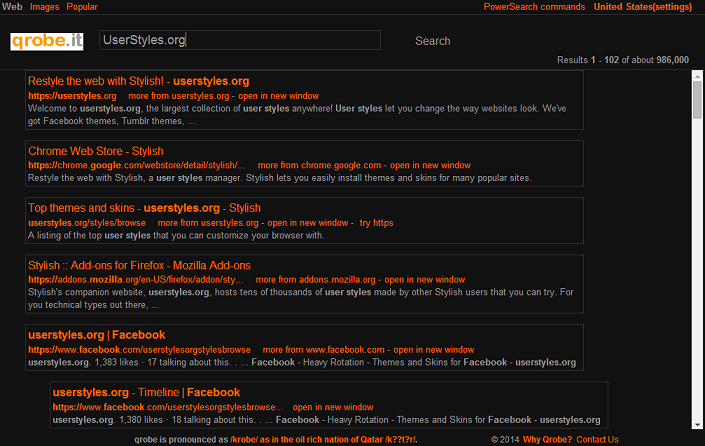Click the chrome.google.com webstore URL

click(137, 165)
